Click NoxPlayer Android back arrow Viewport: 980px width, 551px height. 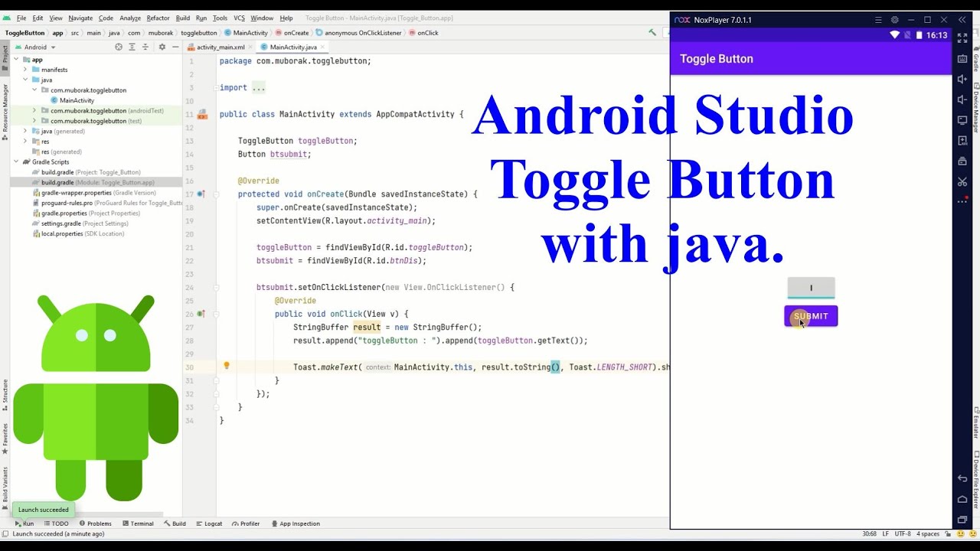[962, 478]
